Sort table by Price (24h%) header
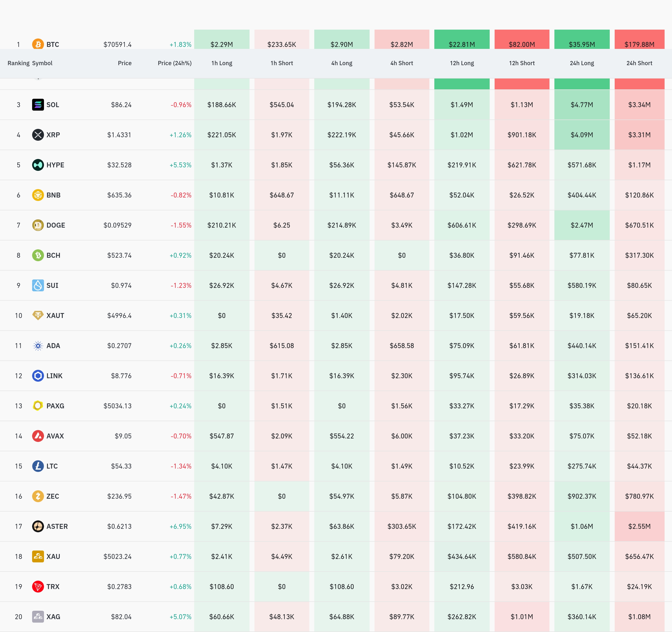 coord(174,63)
